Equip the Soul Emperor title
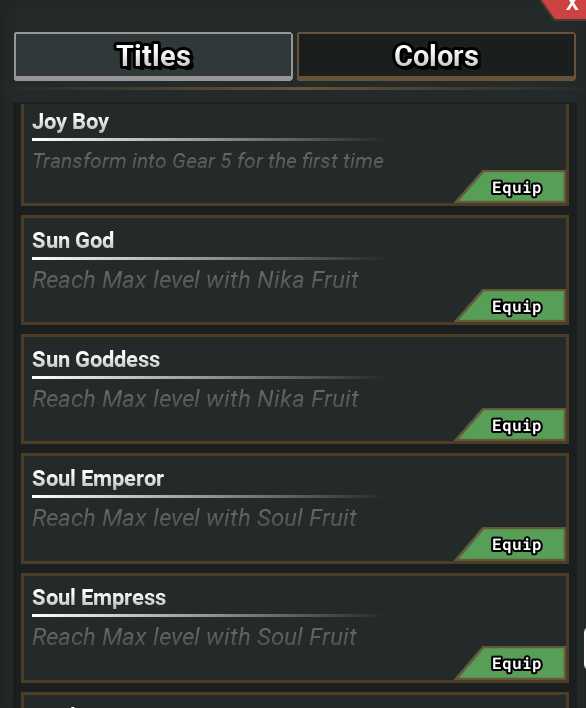The image size is (586, 708). tap(512, 544)
